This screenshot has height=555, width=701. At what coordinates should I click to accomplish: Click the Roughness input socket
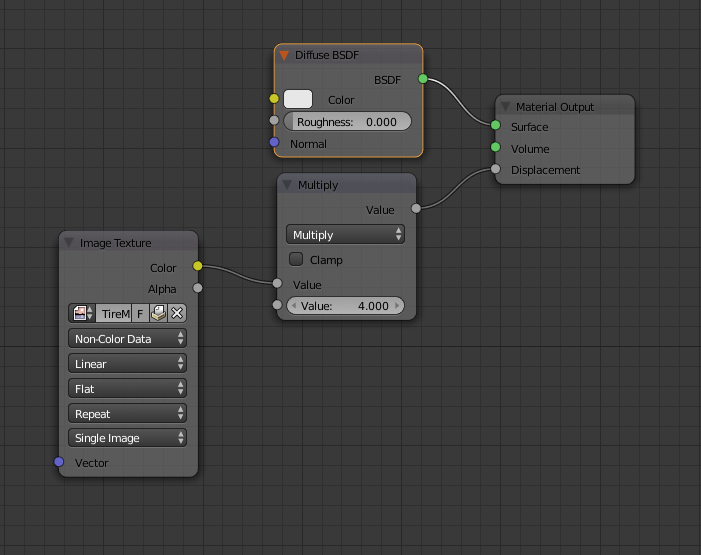coord(274,120)
